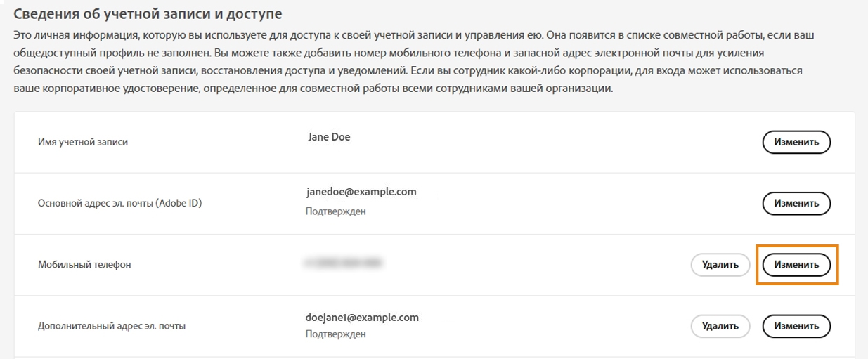The width and height of the screenshot is (868, 359).
Task: Click the Подтвержден status under doejane1@example.com
Action: point(335,334)
